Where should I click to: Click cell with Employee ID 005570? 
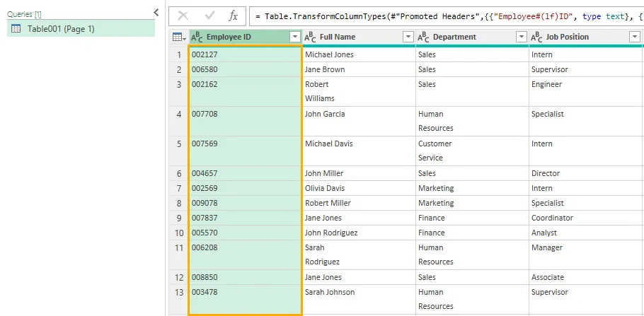246,233
